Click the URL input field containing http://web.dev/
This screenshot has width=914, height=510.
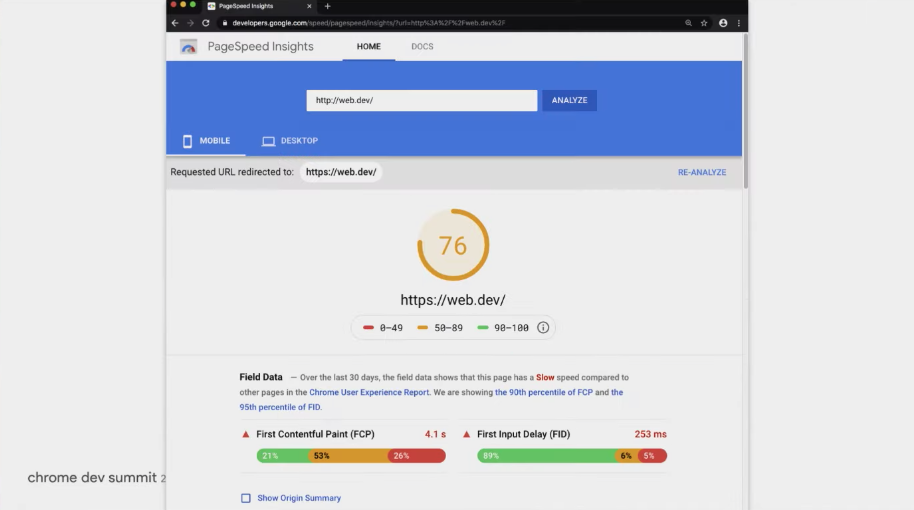point(421,100)
